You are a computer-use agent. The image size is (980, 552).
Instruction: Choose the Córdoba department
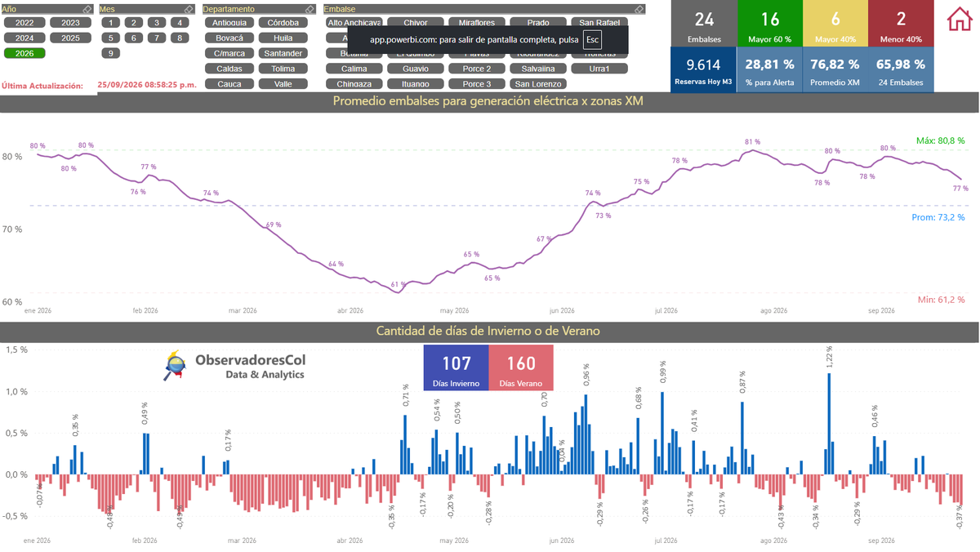[x=283, y=23]
